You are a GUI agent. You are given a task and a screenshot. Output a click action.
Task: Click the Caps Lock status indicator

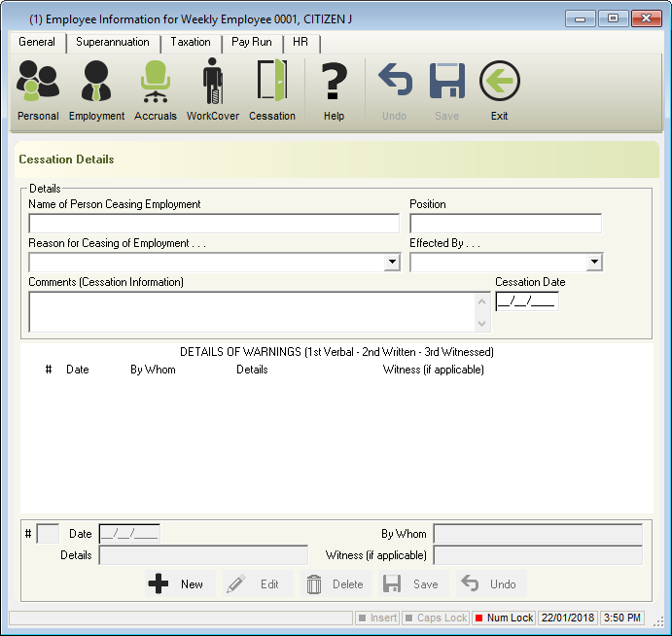tap(436, 618)
